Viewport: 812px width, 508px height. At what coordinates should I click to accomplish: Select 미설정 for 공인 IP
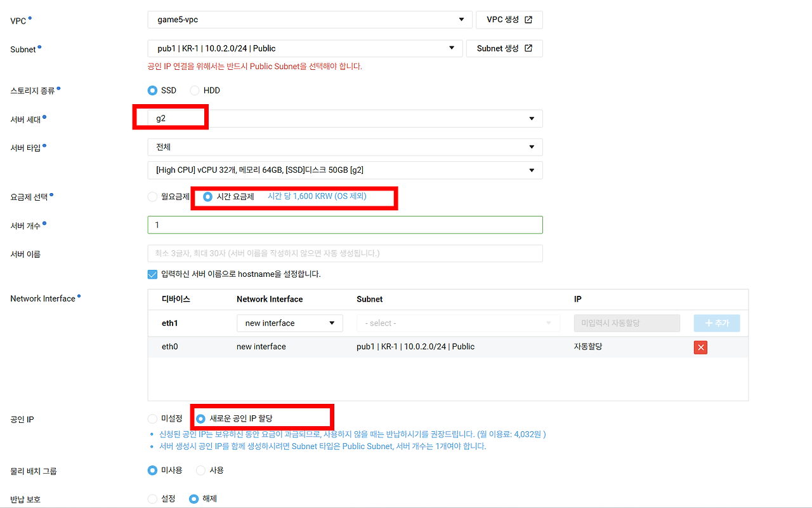coord(152,418)
